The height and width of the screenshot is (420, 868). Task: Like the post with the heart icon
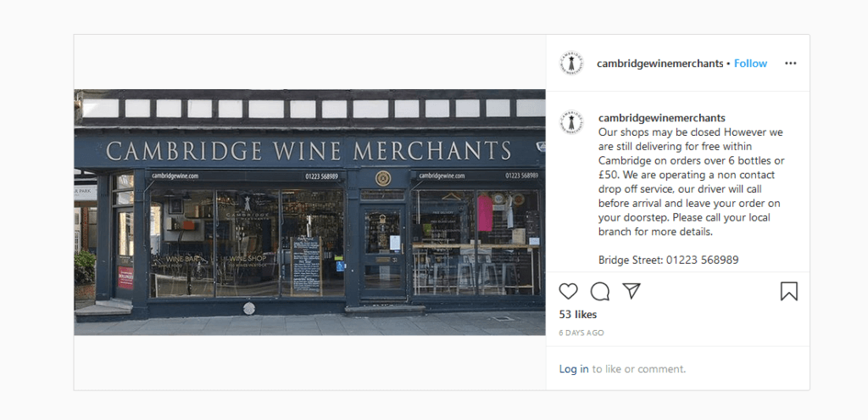569,291
